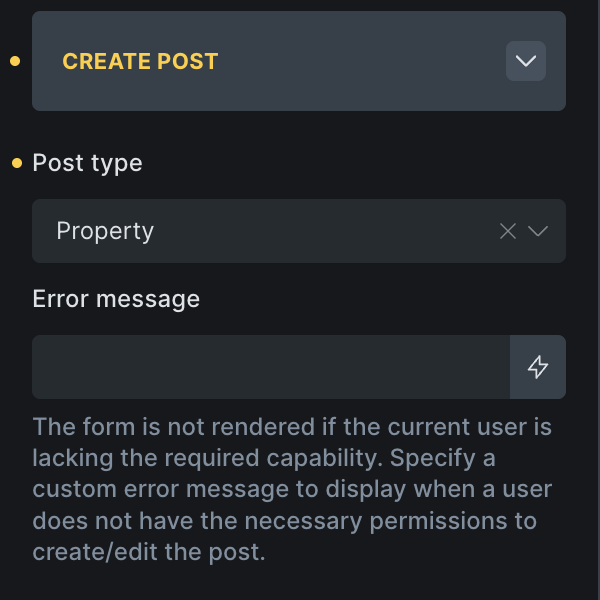The height and width of the screenshot is (600, 600).
Task: Click the 'create/edit the post.' help text line
Action: (149, 551)
